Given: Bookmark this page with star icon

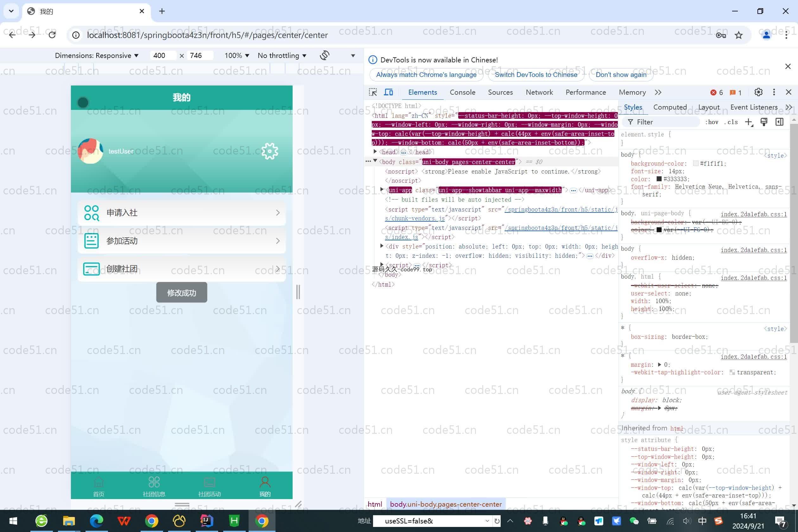Looking at the screenshot, I should pyautogui.click(x=738, y=35).
